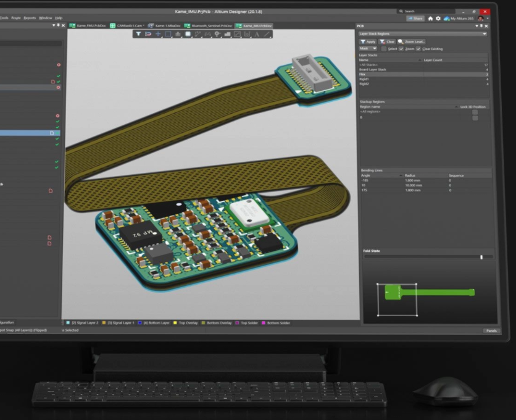Screen dimensions: 516x420
Task: Click the Zoom Level button
Action: point(411,41)
